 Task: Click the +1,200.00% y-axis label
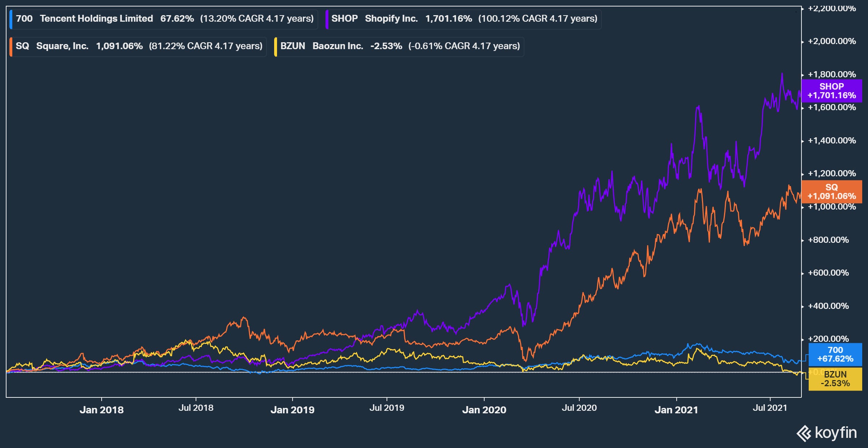click(x=832, y=173)
